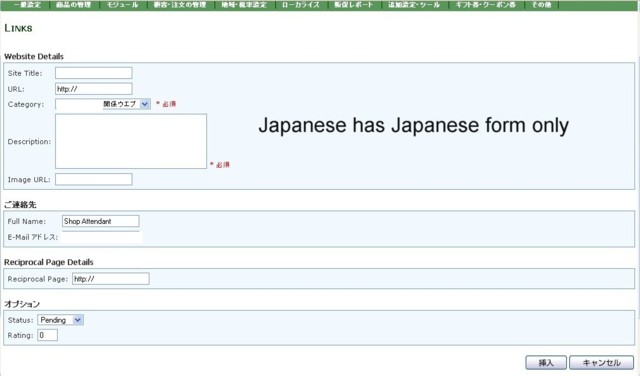Click the 挿入 insert button
The width and height of the screenshot is (640, 376).
coord(546,363)
